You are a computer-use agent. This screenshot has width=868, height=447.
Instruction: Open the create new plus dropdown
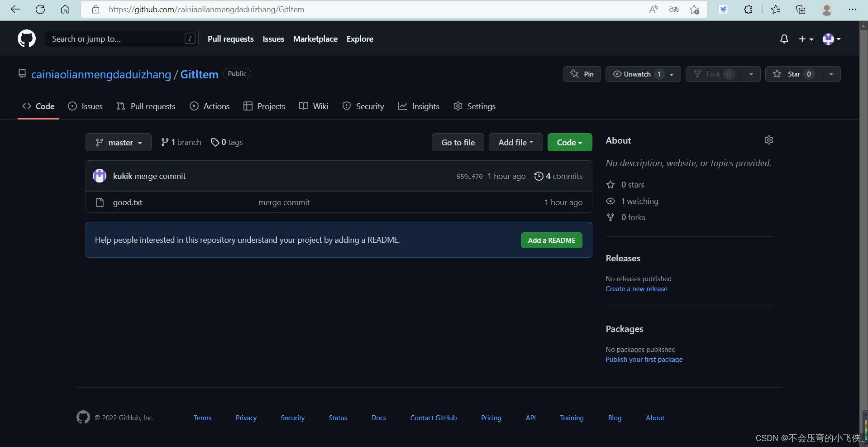click(806, 39)
